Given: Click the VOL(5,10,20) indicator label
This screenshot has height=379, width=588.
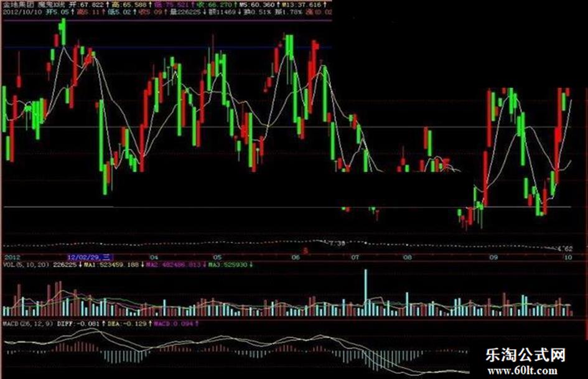Looking at the screenshot, I should point(26,265).
